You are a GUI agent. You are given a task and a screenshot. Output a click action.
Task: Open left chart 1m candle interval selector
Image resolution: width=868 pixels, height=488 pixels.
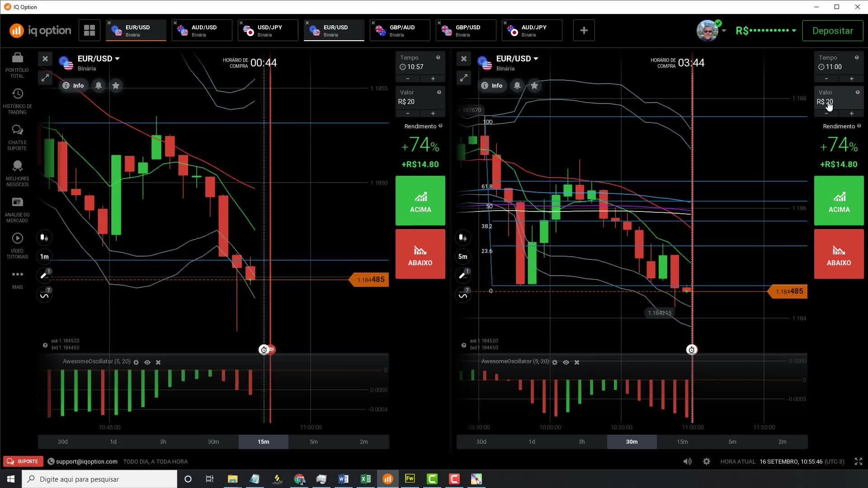coord(44,257)
